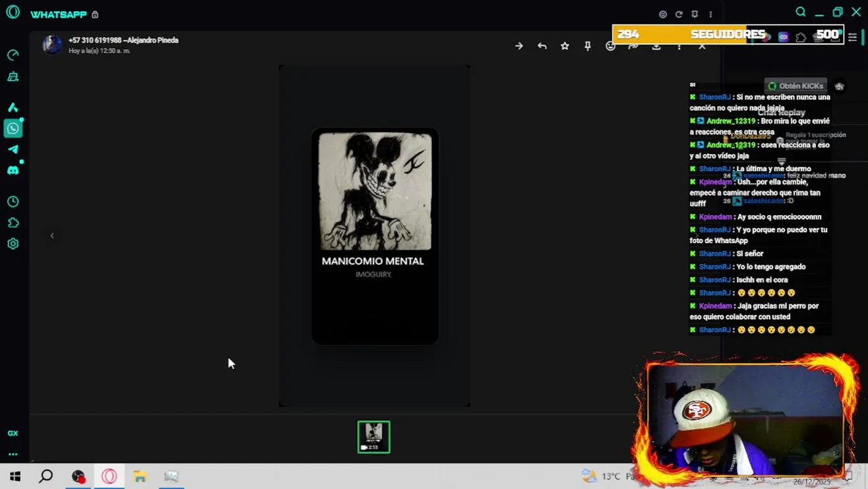The height and width of the screenshot is (489, 868).
Task: Star the media message
Action: click(x=564, y=46)
